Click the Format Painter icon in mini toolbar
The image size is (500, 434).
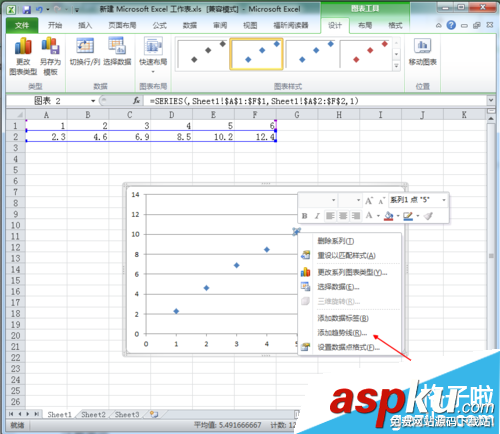[428, 216]
